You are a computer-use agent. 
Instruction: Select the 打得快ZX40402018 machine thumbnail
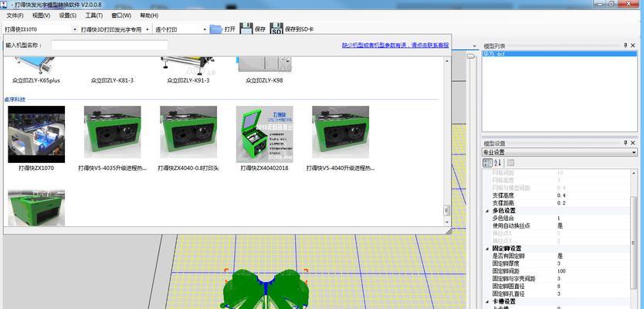point(265,134)
